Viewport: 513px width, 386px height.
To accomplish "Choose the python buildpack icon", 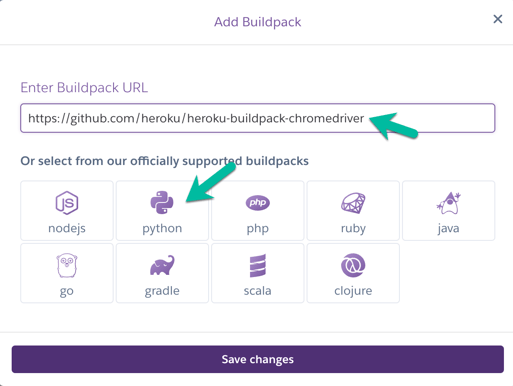I will click(x=162, y=202).
